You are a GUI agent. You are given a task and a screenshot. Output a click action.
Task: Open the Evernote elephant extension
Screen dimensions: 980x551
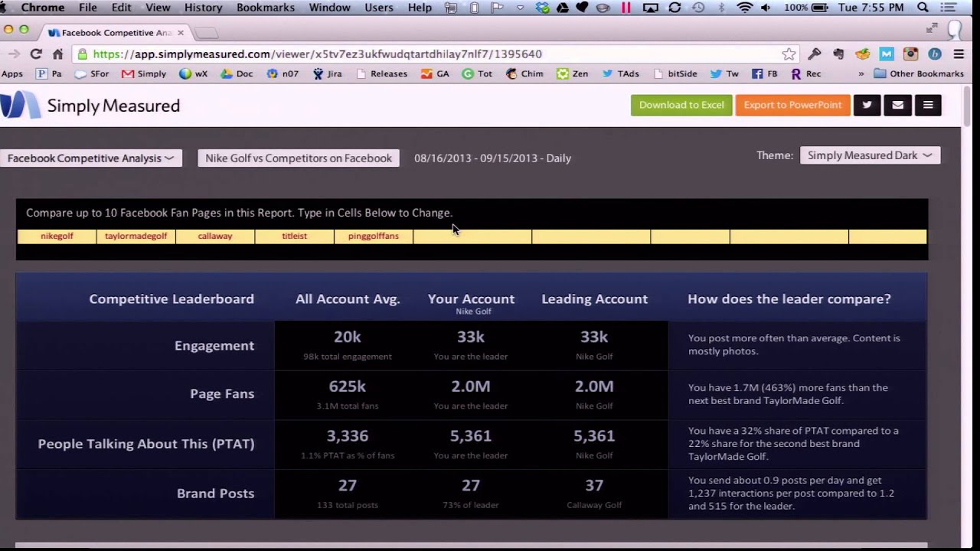pos(838,54)
